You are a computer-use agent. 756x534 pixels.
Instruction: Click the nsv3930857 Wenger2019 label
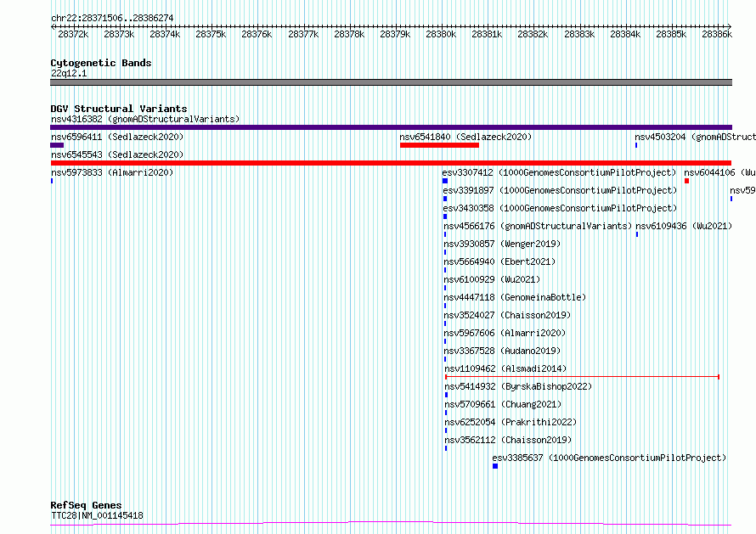502,244
